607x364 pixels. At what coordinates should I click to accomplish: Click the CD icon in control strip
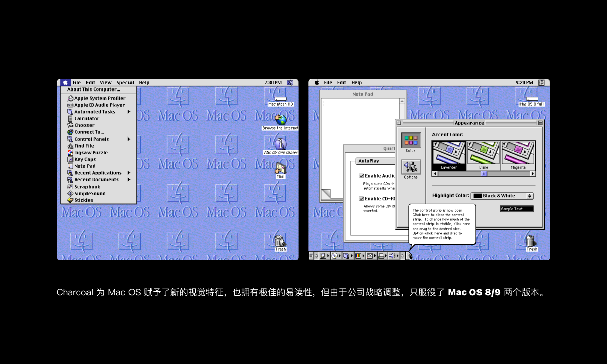tap(334, 256)
